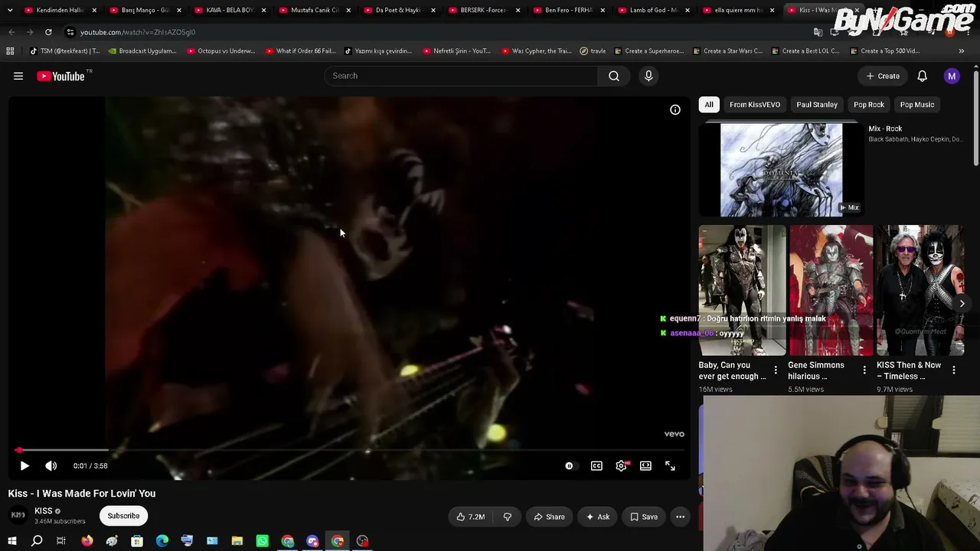Image resolution: width=980 pixels, height=551 pixels.
Task: Open the 'Mix - Rock' title
Action: [885, 129]
